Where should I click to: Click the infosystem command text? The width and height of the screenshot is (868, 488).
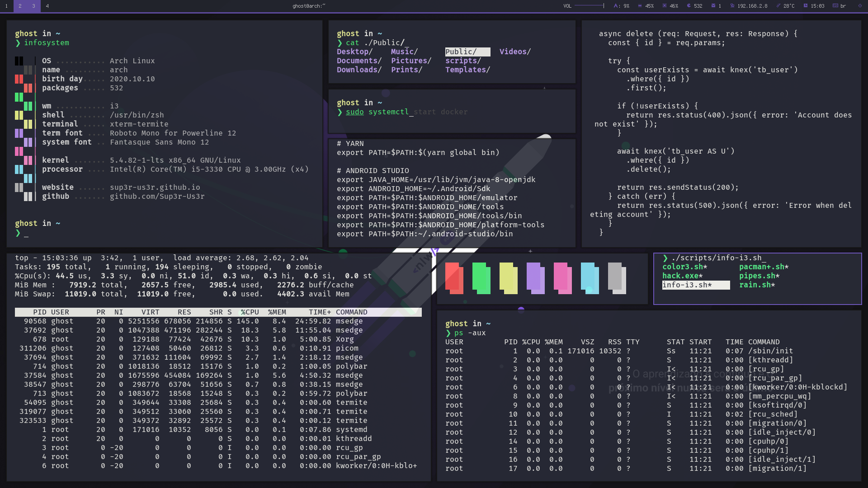tap(47, 43)
